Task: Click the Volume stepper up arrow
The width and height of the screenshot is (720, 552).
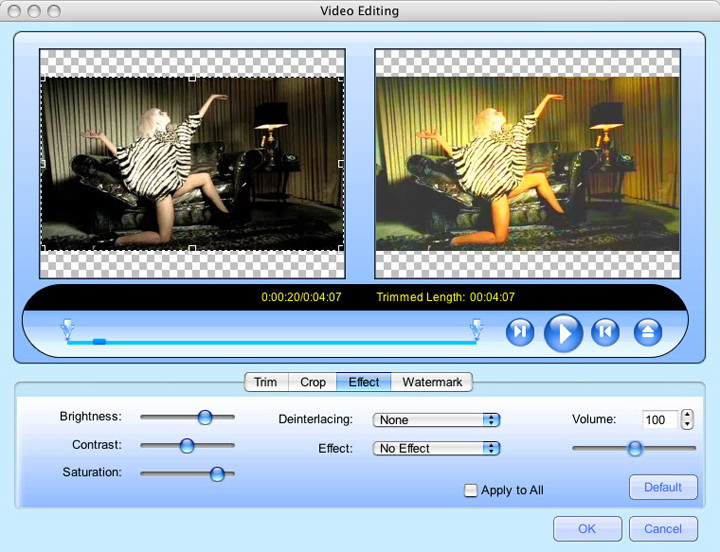Action: pos(687,415)
